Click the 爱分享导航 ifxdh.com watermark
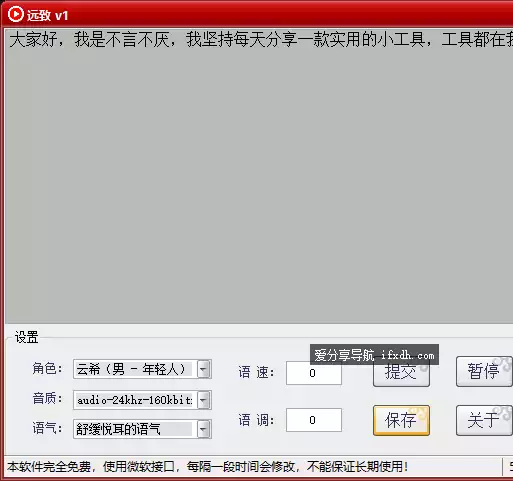Screen dimensions: 513x481 (374, 355)
